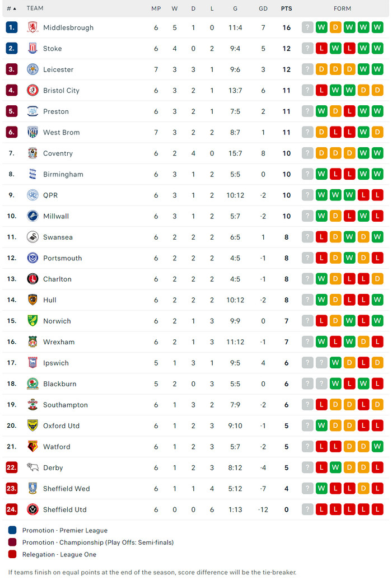Sort standings by PTS column header
The height and width of the screenshot is (580, 392).
(286, 8)
